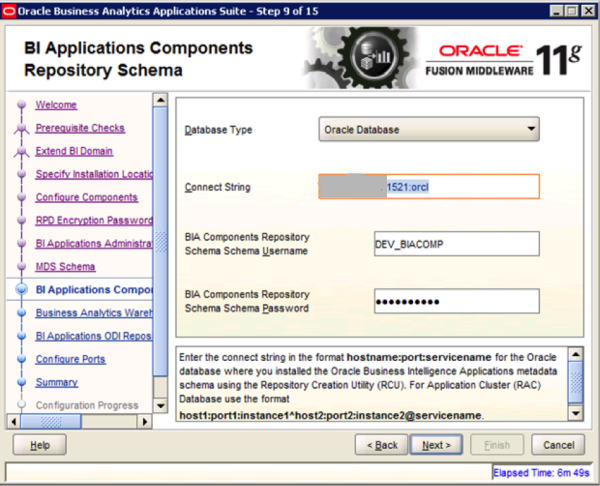Screen dimensions: 600x486
Task: Open Prerequisite Checks step link
Action: [x=80, y=128]
